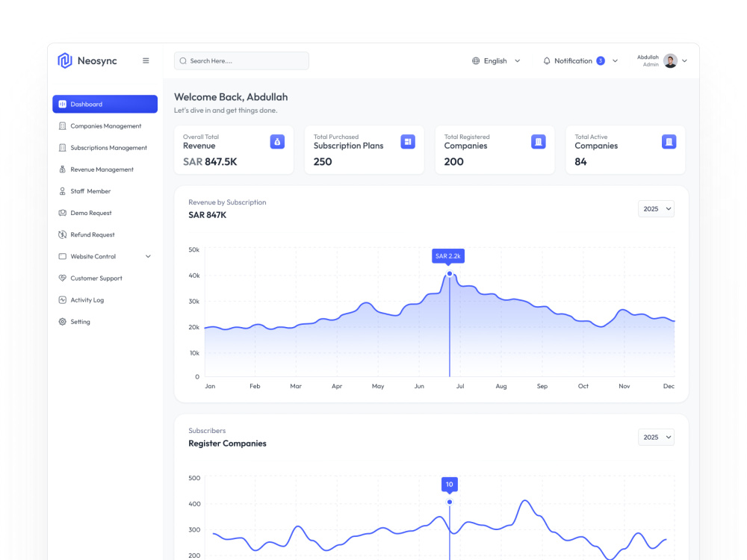View the Activity Log
The height and width of the screenshot is (560, 747).
[x=105, y=299]
